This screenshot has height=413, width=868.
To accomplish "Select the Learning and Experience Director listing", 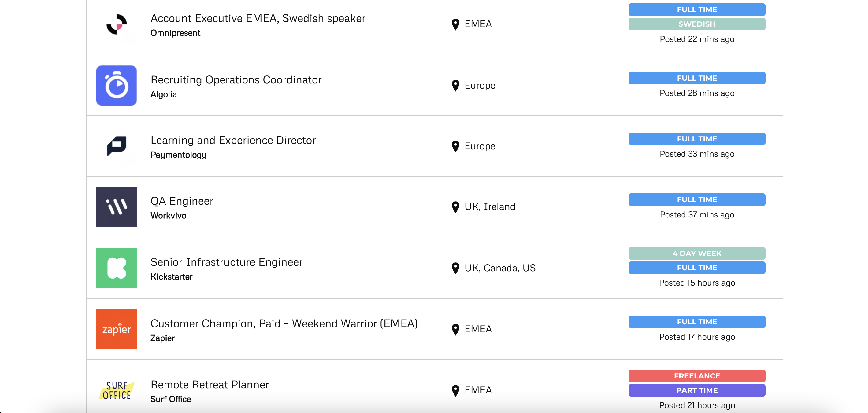I will click(233, 140).
